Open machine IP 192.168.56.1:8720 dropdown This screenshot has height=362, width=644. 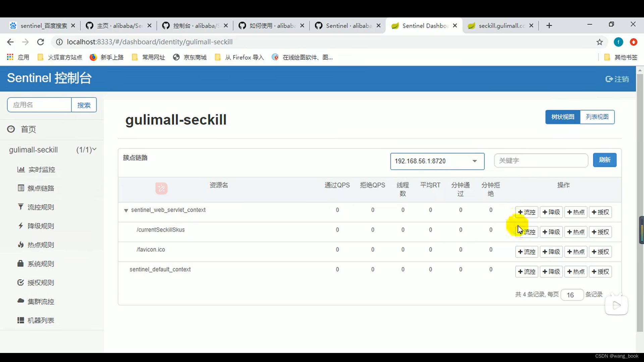pyautogui.click(x=437, y=161)
